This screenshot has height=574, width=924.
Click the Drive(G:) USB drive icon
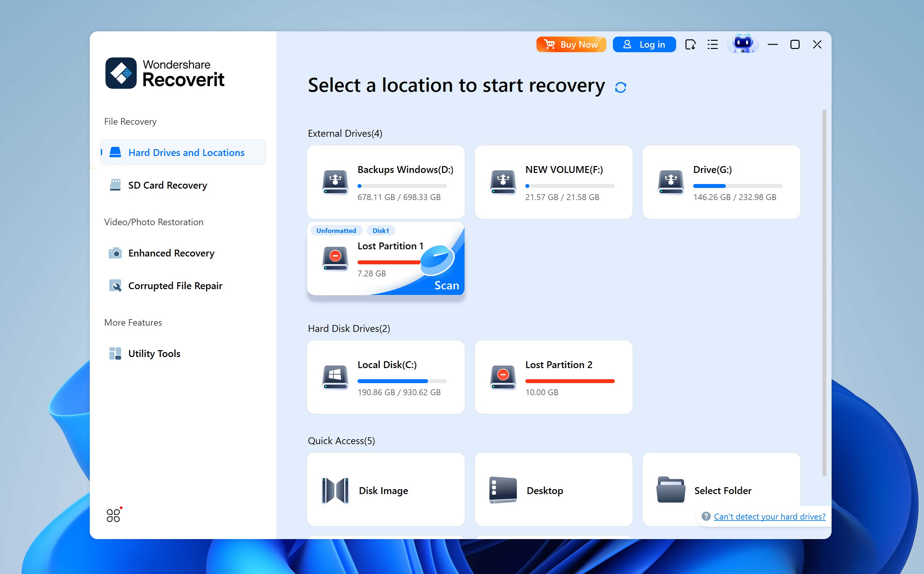(x=671, y=182)
